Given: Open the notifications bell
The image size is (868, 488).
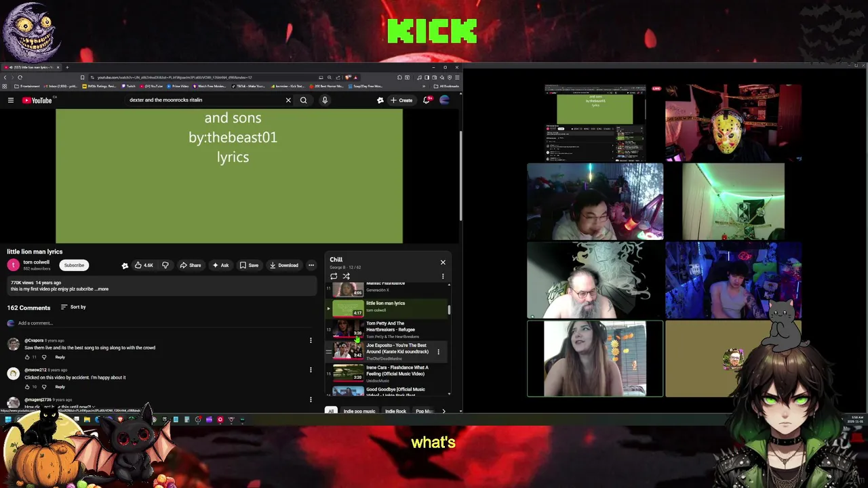Looking at the screenshot, I should pos(427,100).
